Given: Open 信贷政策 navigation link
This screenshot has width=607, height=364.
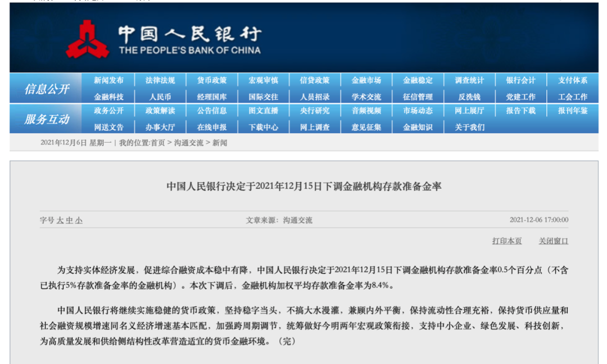Looking at the screenshot, I should click(315, 80).
